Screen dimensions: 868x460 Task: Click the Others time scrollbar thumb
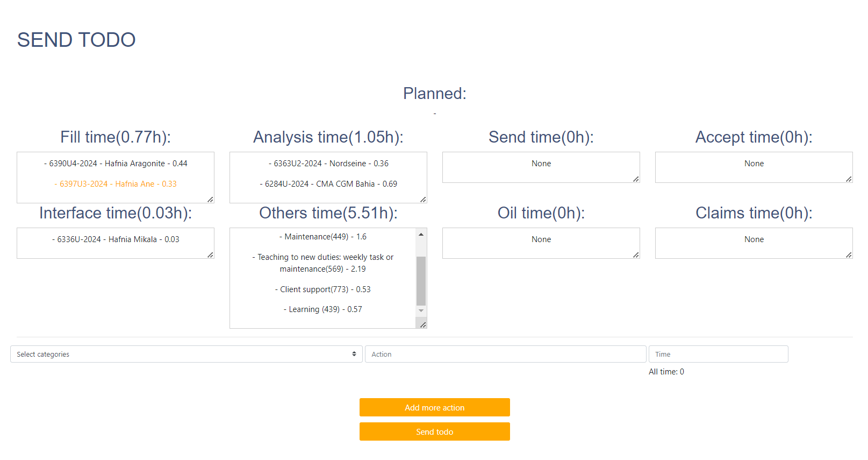421,280
